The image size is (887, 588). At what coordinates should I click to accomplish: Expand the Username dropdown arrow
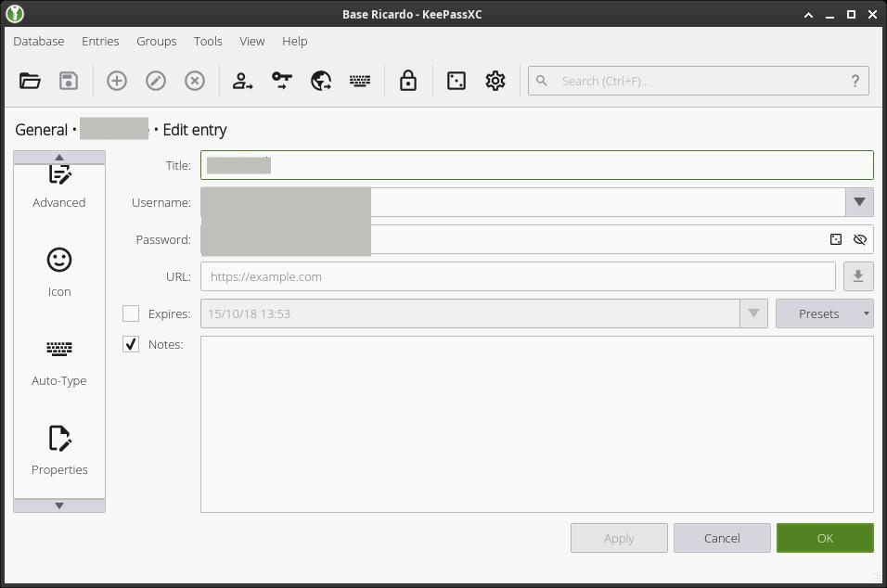[x=859, y=202]
